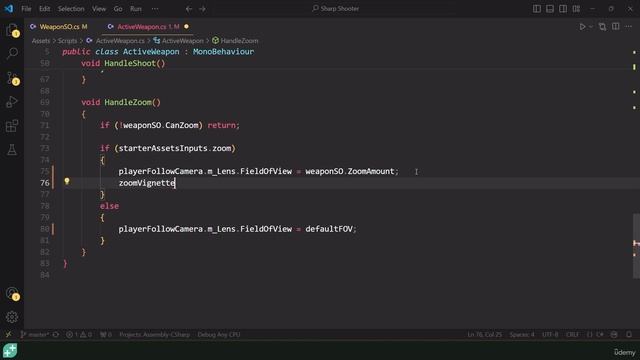The height and width of the screenshot is (360, 640).
Task: Split the editor to the right
Action: 616,27
